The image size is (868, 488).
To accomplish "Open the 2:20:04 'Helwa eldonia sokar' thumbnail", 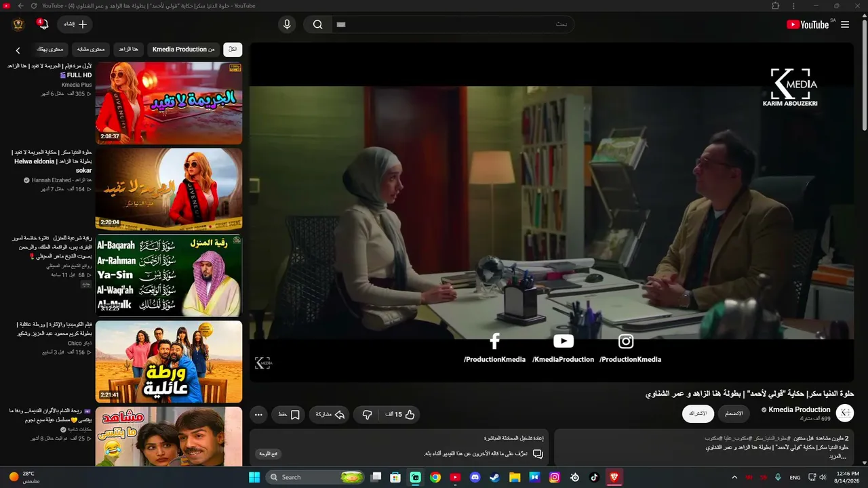I will point(169,189).
